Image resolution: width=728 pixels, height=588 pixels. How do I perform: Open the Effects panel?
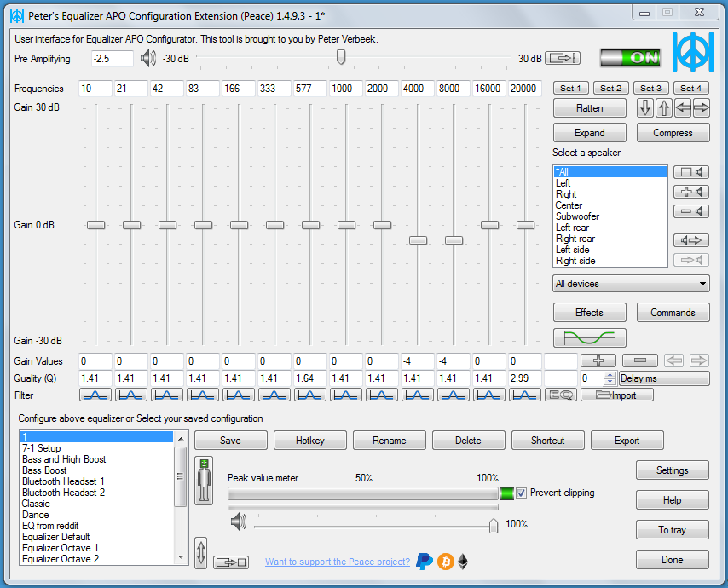point(590,313)
